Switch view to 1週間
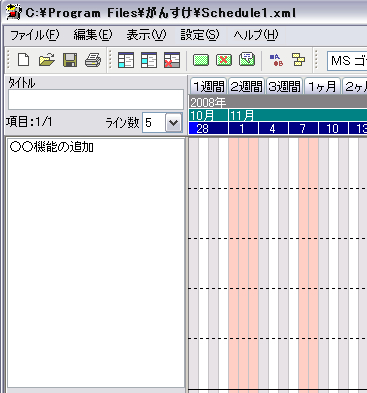This screenshot has height=393, width=367. point(208,86)
